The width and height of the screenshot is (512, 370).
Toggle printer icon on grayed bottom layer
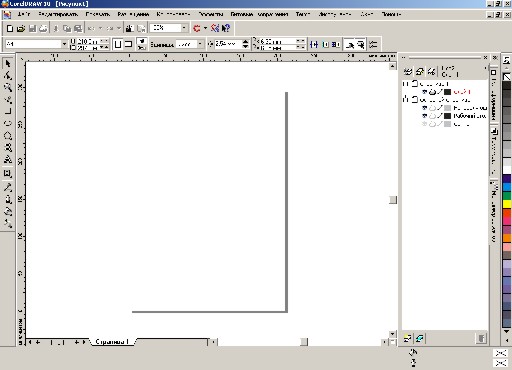click(x=432, y=124)
